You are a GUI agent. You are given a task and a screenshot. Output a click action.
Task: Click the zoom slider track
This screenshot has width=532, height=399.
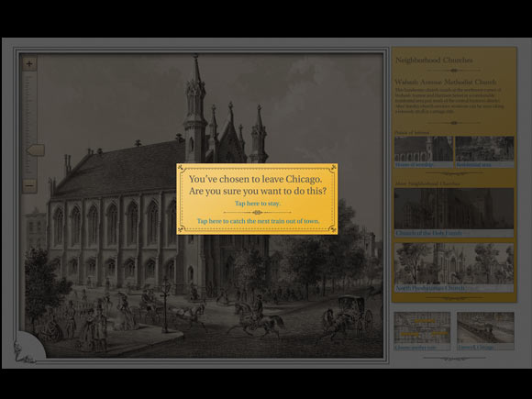(x=29, y=125)
